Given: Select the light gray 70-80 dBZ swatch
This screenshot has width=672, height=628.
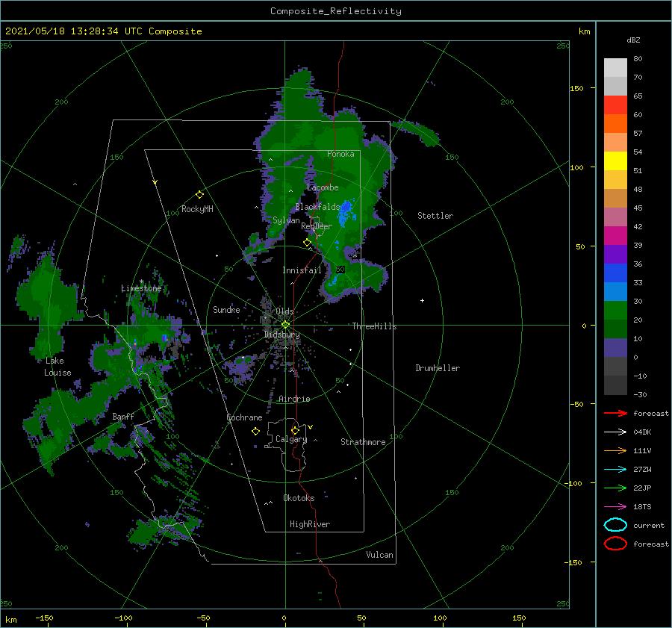Looking at the screenshot, I should click(615, 68).
